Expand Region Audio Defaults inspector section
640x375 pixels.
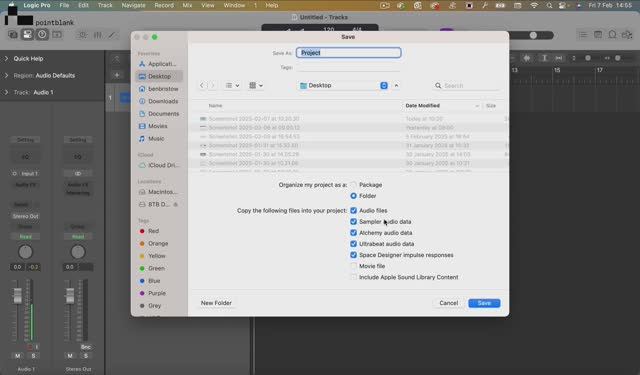6,75
